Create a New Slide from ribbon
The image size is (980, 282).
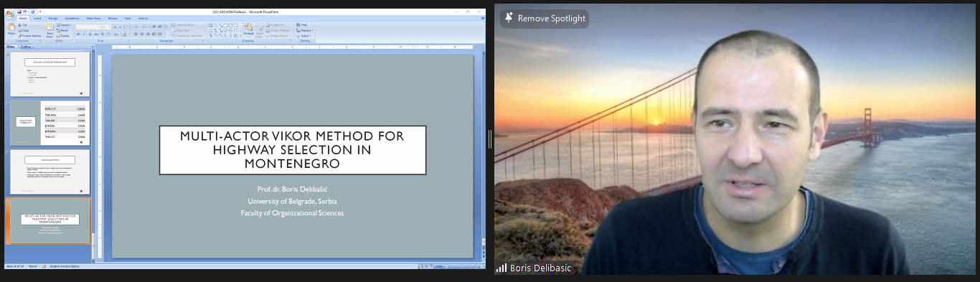pos(50,31)
